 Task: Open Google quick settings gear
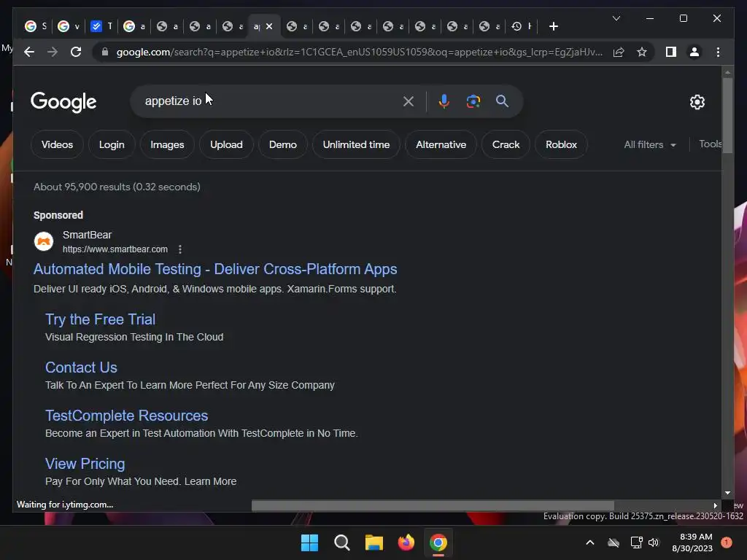click(697, 101)
